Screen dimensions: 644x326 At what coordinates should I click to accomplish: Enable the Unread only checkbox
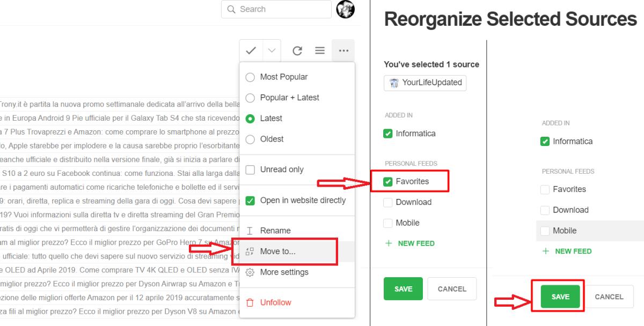(x=250, y=169)
